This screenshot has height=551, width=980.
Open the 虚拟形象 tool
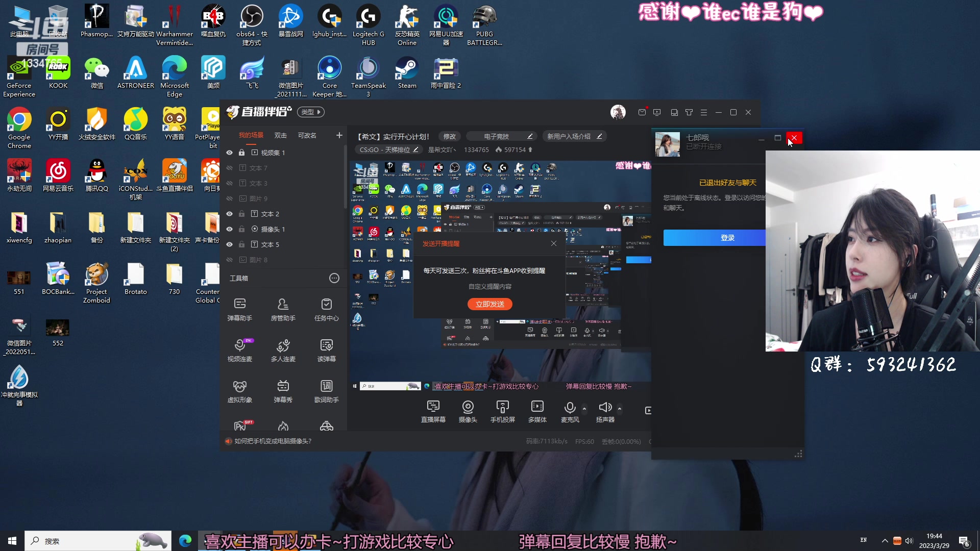pyautogui.click(x=239, y=391)
